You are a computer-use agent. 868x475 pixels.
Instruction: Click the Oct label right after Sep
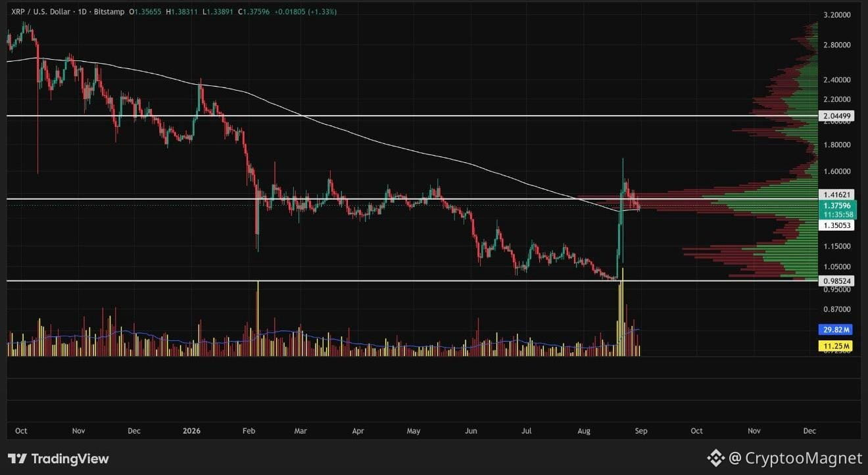[696, 431]
